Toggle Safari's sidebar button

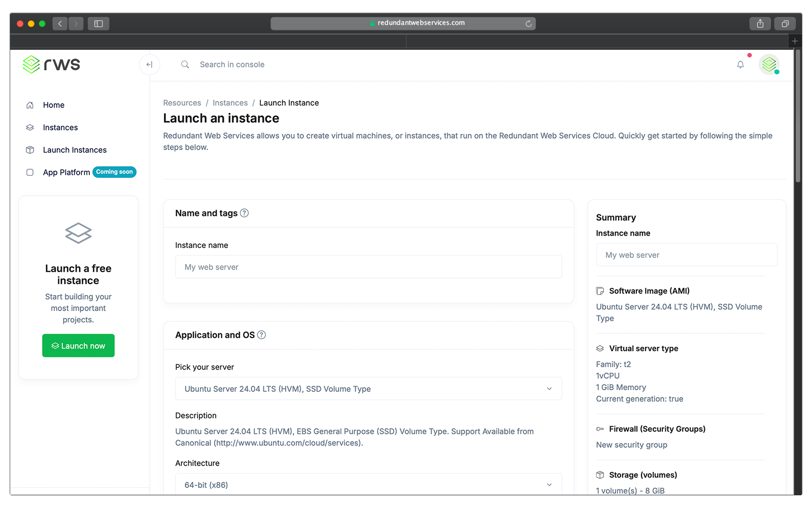98,23
